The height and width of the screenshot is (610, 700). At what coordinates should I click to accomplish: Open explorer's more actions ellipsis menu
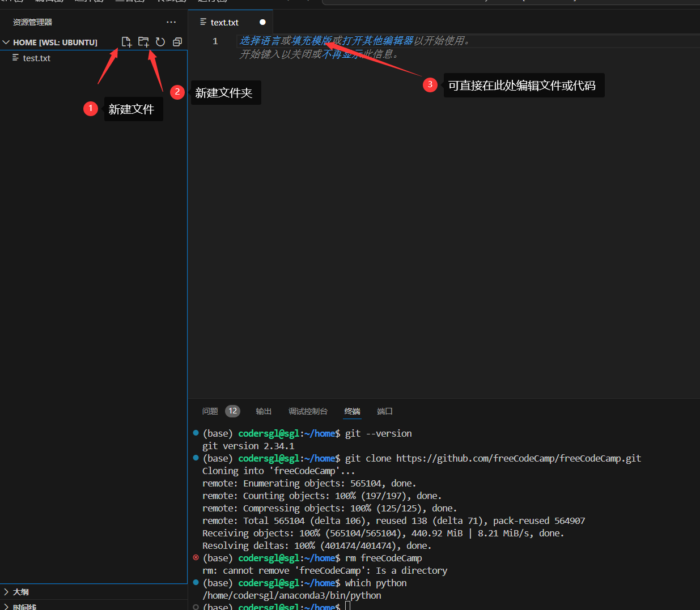(171, 22)
